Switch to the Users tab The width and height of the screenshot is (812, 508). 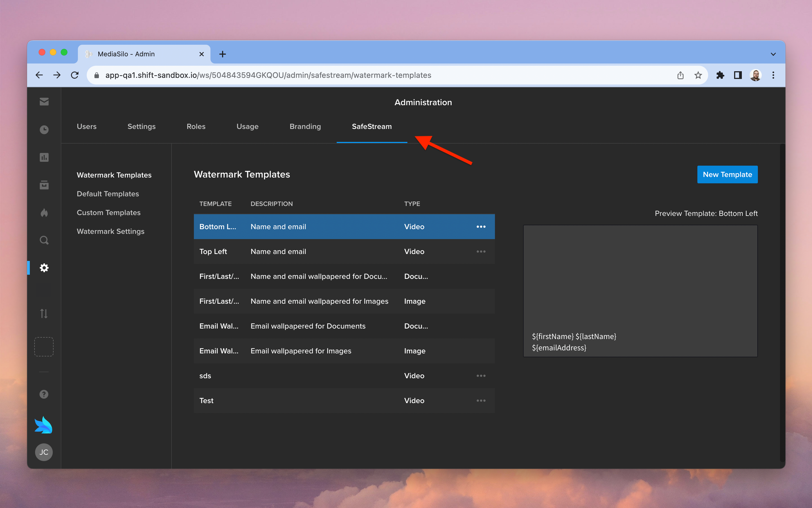point(86,127)
